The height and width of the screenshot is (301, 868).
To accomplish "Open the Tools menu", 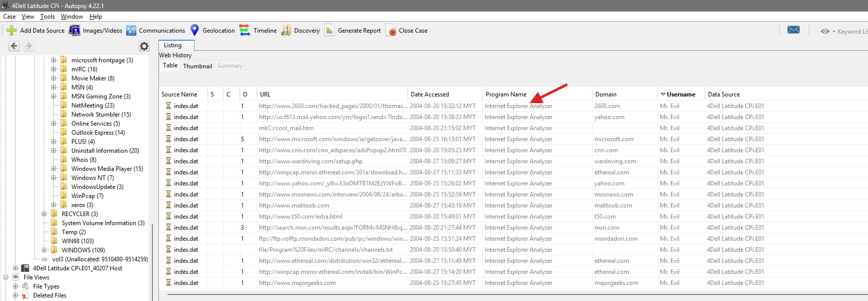I will click(x=47, y=17).
